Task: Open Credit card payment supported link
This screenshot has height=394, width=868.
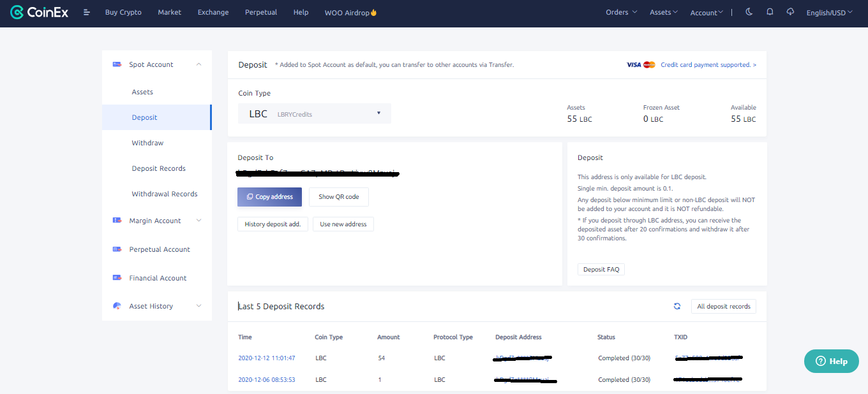Action: pyautogui.click(x=708, y=65)
